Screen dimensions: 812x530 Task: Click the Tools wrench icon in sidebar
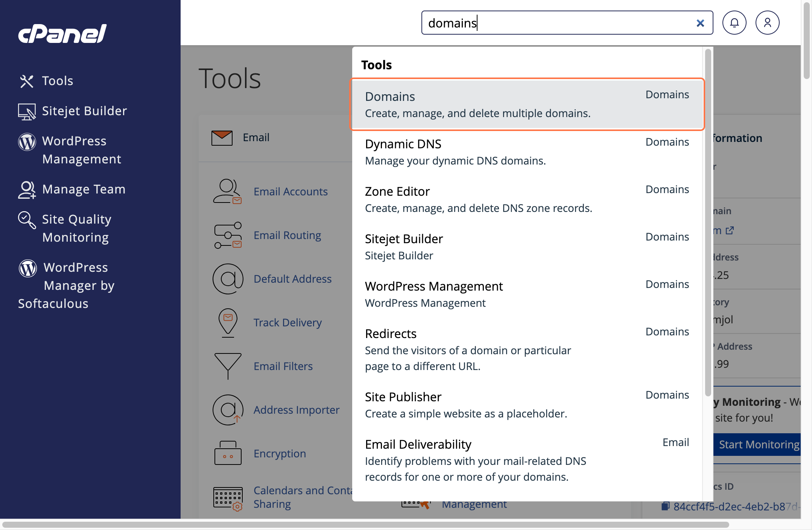click(x=26, y=81)
